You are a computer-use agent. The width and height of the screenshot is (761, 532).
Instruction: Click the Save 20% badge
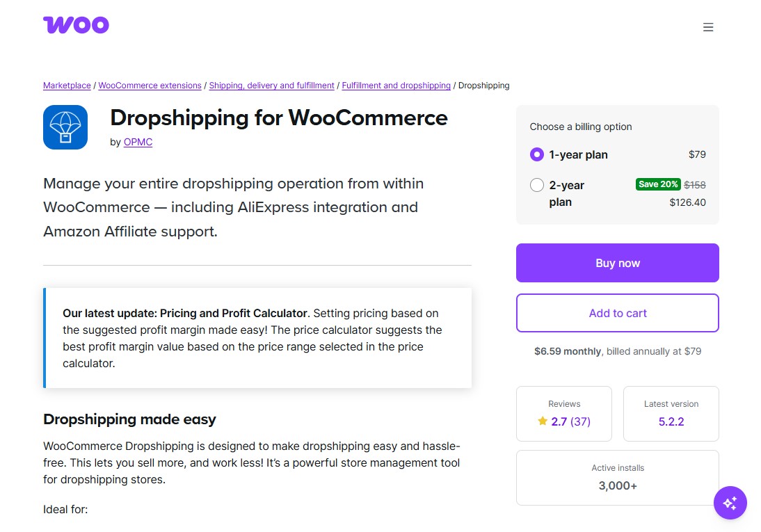point(657,184)
